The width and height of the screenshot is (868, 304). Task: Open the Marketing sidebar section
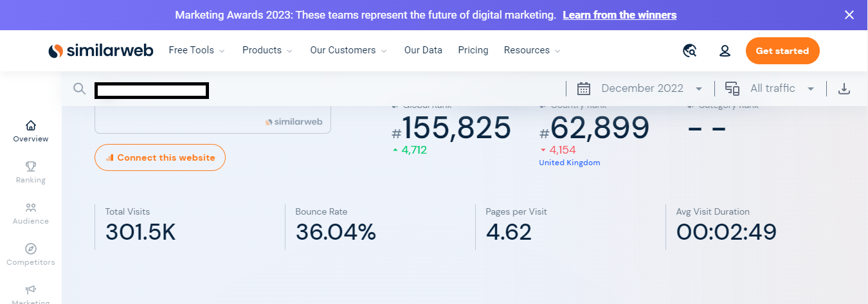31,294
